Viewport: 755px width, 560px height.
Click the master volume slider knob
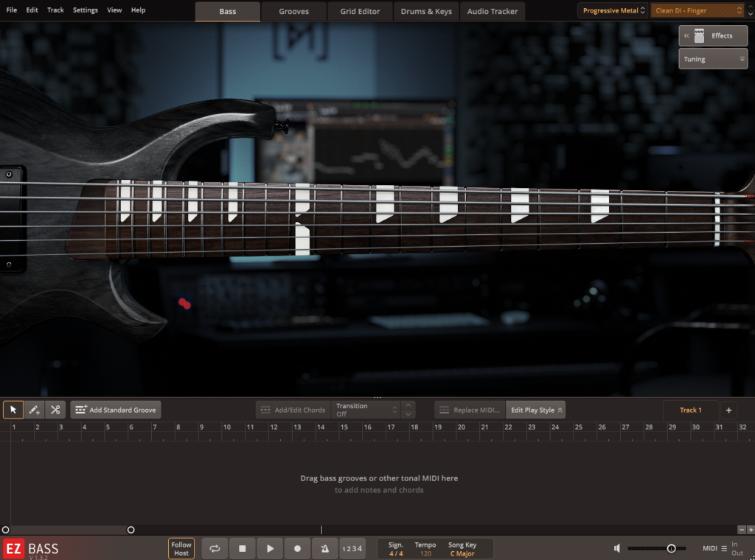click(x=671, y=548)
